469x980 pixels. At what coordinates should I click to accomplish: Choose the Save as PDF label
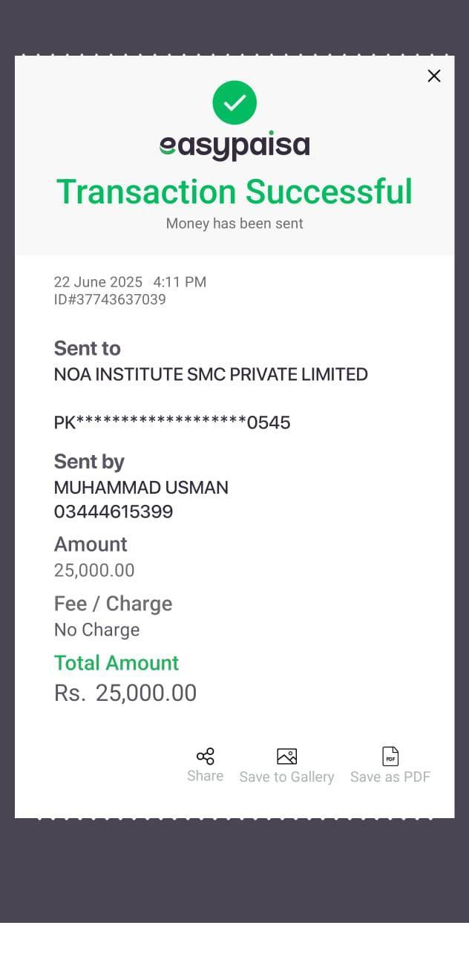390,777
